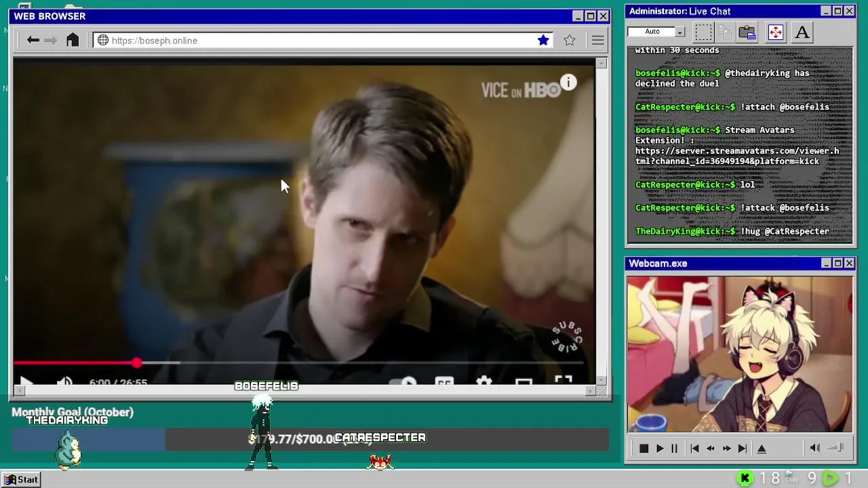Adjust the Webcam.exe volume slider
The width and height of the screenshot is (868, 488).
point(836,447)
